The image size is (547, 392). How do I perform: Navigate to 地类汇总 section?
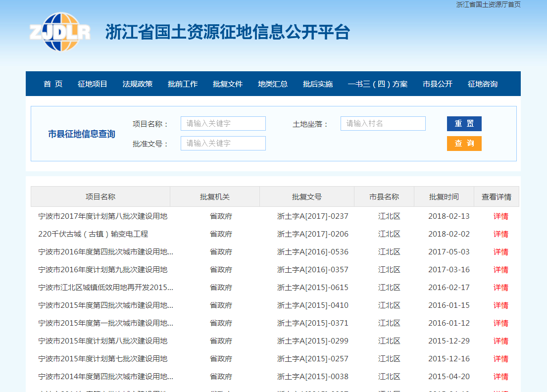tap(273, 84)
